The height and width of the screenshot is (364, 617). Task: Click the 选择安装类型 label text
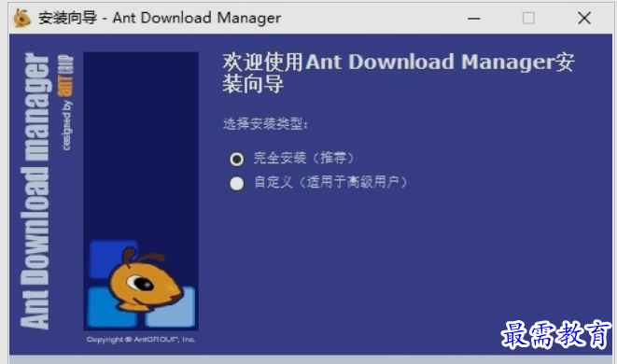point(265,124)
